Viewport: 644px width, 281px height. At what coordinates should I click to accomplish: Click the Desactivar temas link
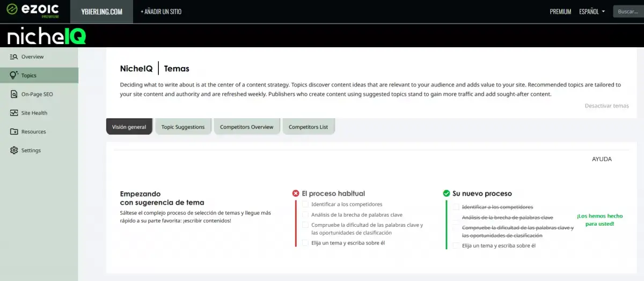tap(606, 106)
